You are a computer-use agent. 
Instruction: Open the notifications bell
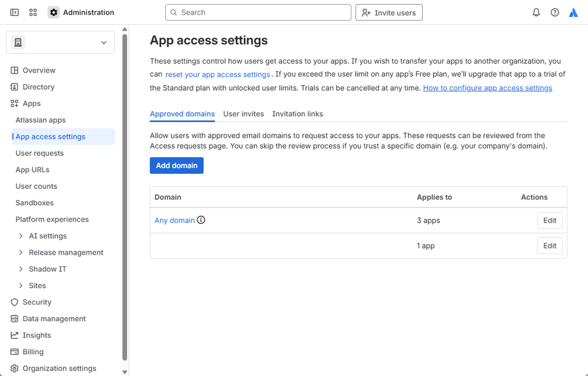(x=536, y=12)
